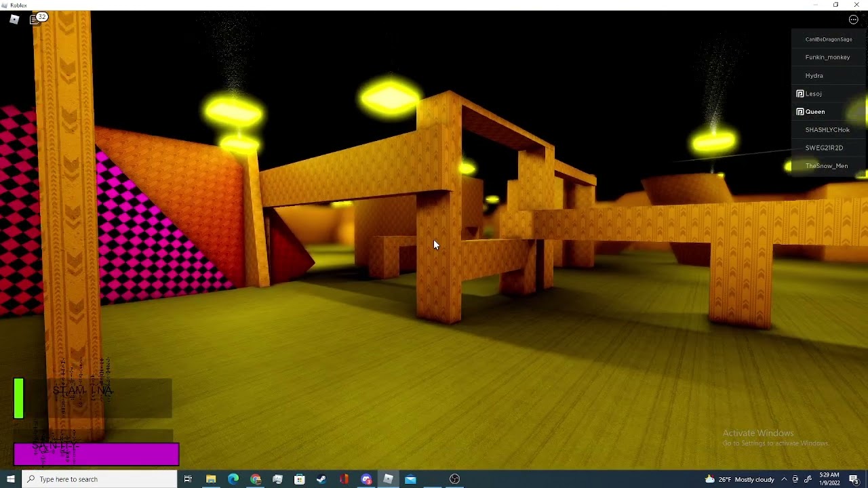
Task: Minimize the Roblox window
Action: pyautogui.click(x=815, y=5)
